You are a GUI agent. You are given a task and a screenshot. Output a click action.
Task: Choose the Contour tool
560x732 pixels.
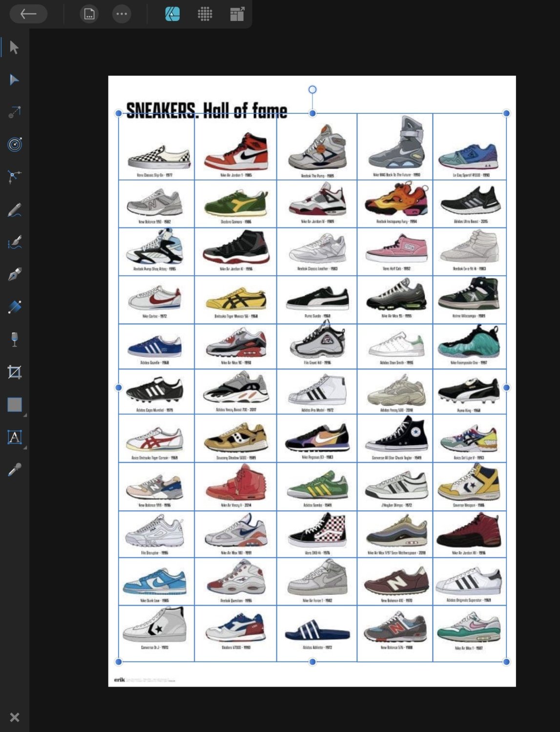(x=15, y=144)
